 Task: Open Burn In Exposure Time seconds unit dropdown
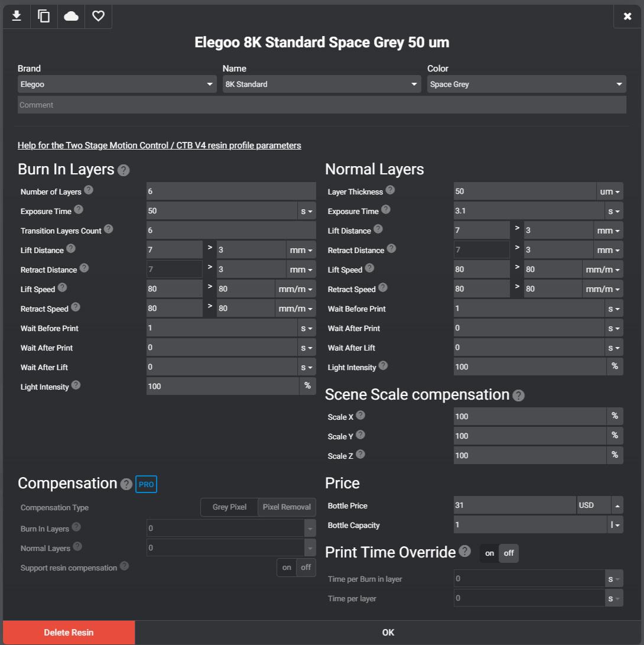pyautogui.click(x=307, y=211)
